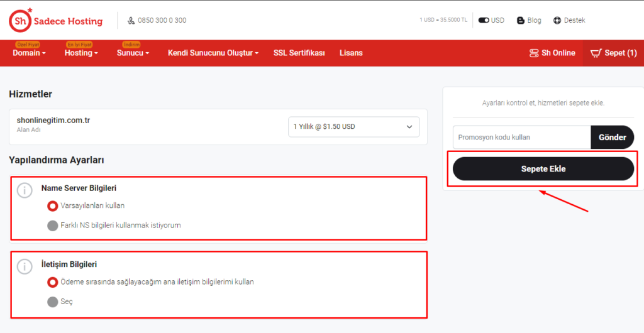Click the phone handset icon

131,21
